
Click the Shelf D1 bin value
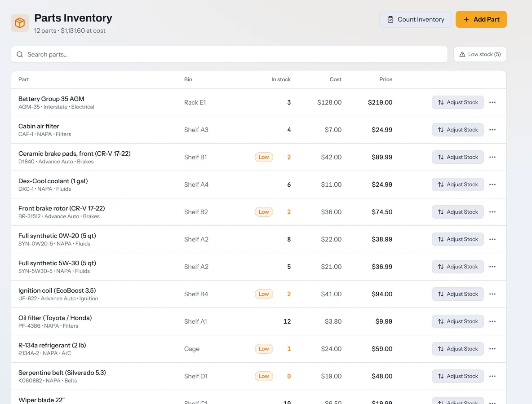tap(196, 376)
